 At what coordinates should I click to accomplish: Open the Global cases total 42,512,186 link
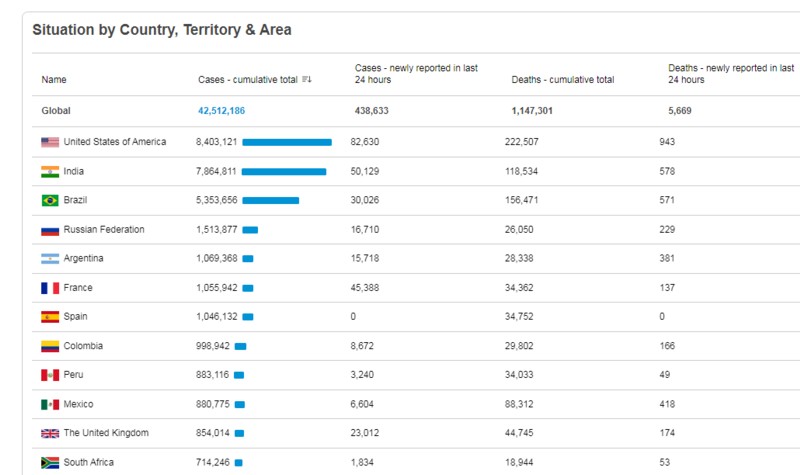(x=221, y=111)
